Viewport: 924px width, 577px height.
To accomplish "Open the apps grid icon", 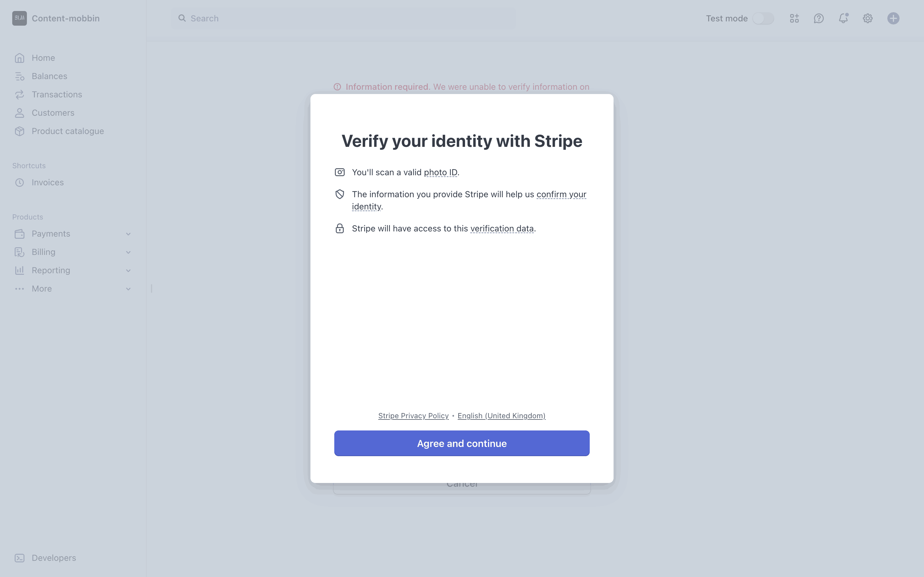I will pyautogui.click(x=794, y=18).
